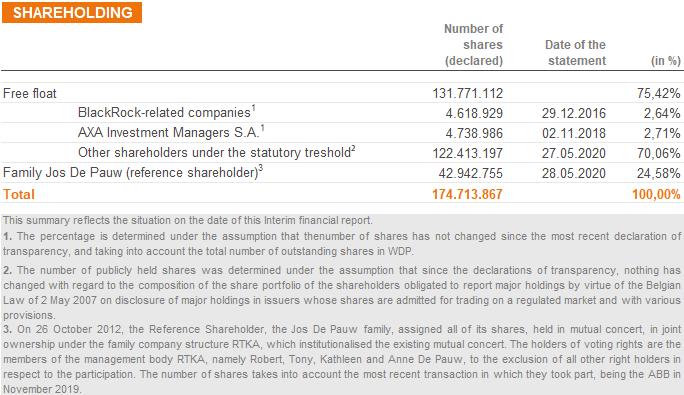Image resolution: width=684 pixels, height=395 pixels.
Task: Click the statement date 28.05.2020
Action: point(574,173)
